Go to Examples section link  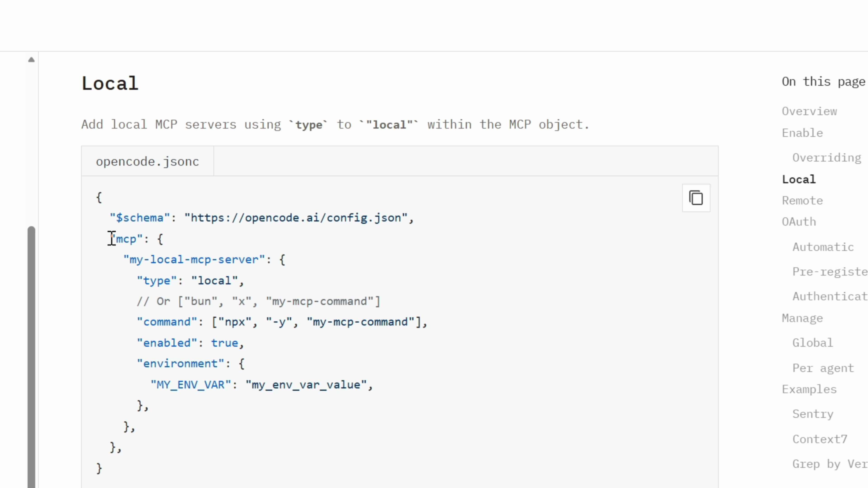(809, 389)
